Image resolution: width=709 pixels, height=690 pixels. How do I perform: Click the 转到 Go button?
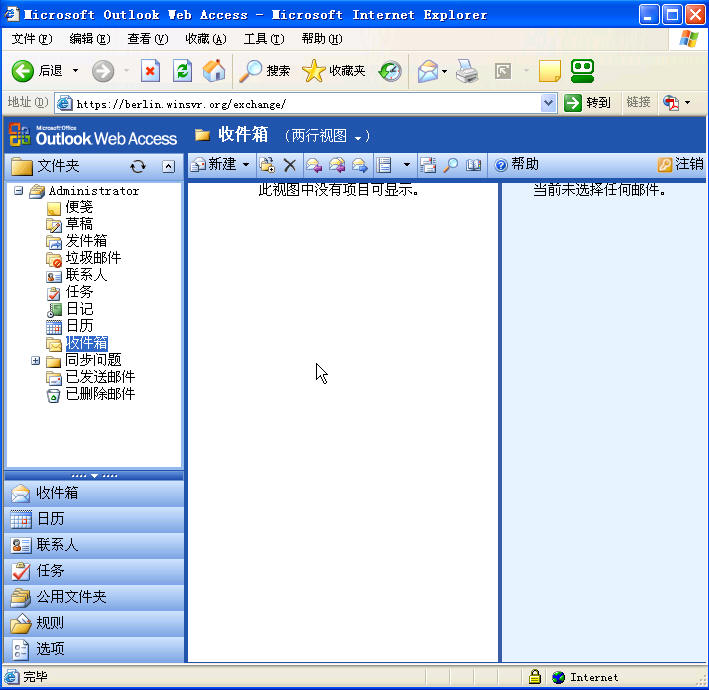[588, 103]
